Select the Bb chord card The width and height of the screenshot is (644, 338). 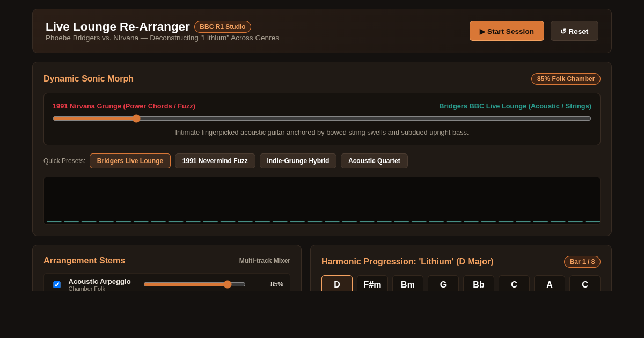point(479,283)
